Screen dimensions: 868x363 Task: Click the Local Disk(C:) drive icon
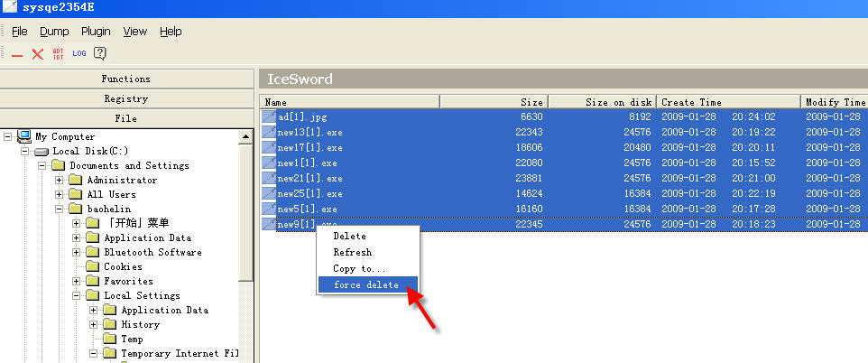42,152
